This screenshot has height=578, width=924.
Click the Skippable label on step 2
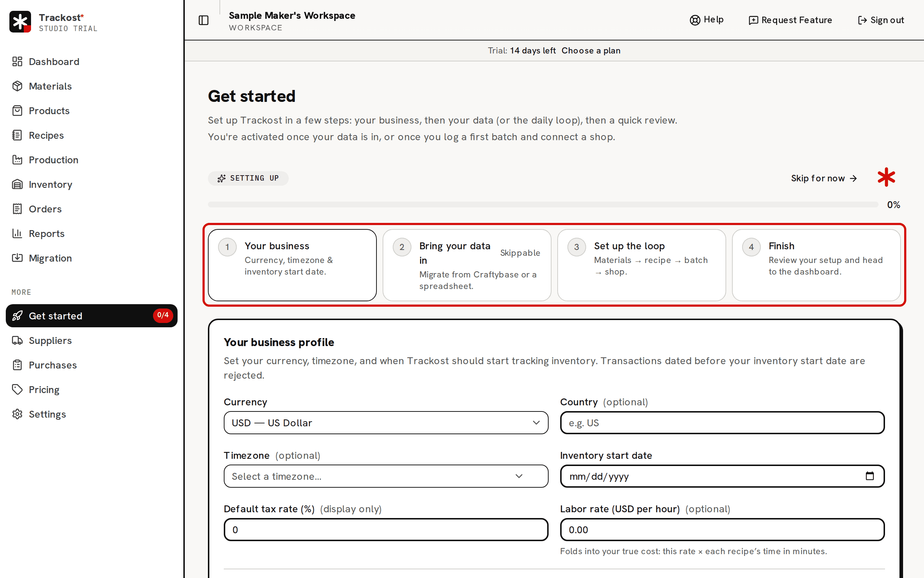click(520, 253)
